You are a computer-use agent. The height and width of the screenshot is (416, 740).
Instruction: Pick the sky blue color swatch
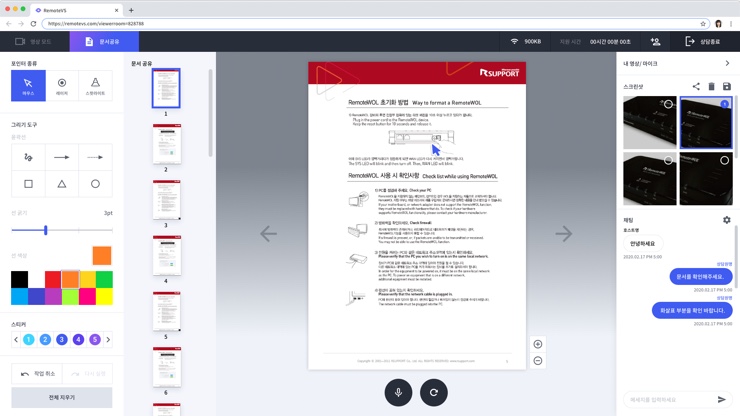click(19, 296)
